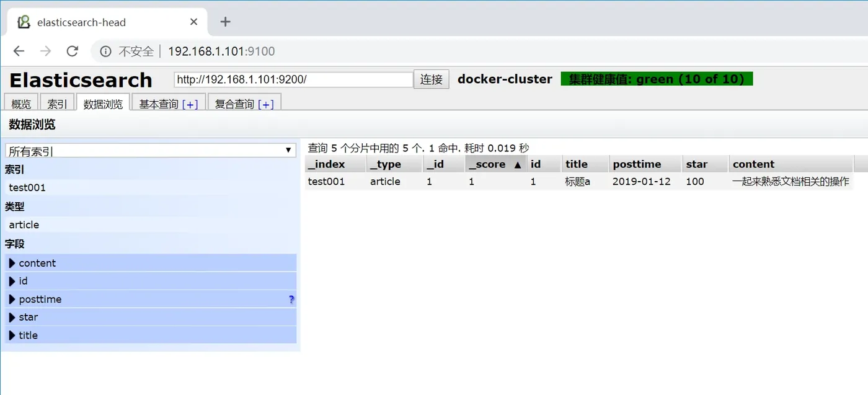Click the posttime field help question mark

tap(291, 300)
